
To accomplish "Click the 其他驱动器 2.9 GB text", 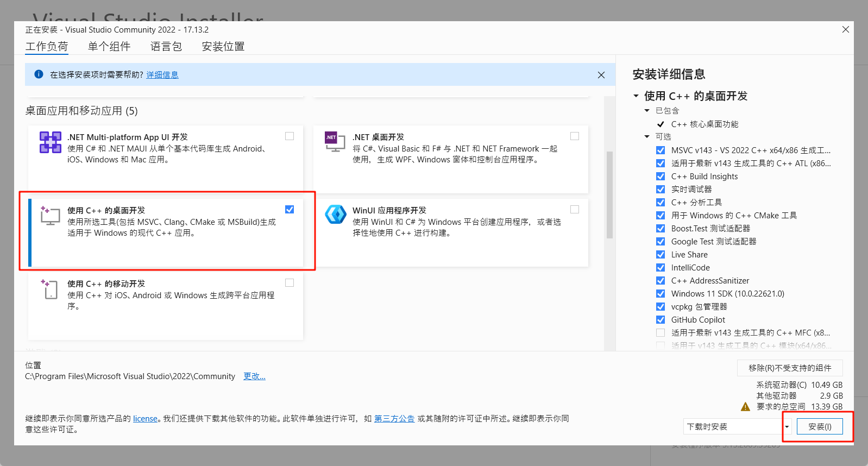I will 799,395.
